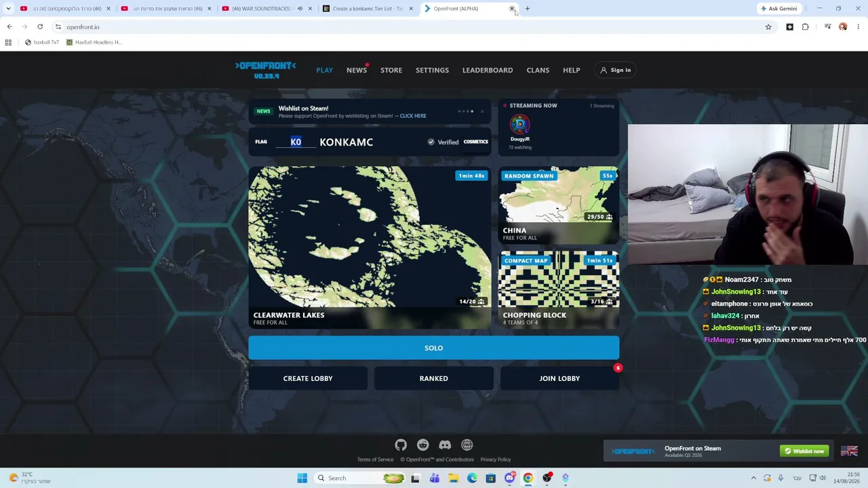Open Task View on taskbar
868x488 pixels.
pos(415,478)
